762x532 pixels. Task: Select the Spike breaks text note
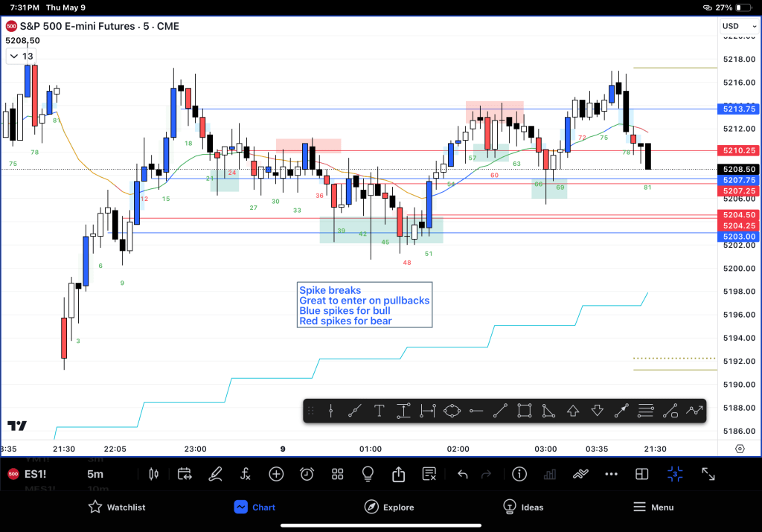pos(364,305)
